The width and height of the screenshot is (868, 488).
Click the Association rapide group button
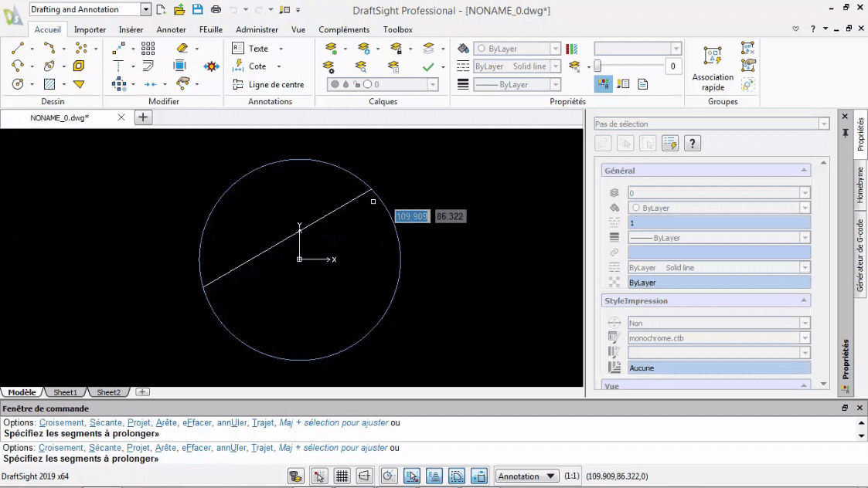point(713,69)
